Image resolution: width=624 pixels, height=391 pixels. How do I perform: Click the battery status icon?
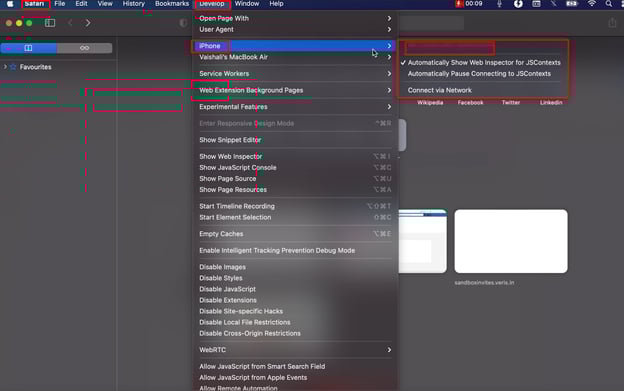coord(571,4)
